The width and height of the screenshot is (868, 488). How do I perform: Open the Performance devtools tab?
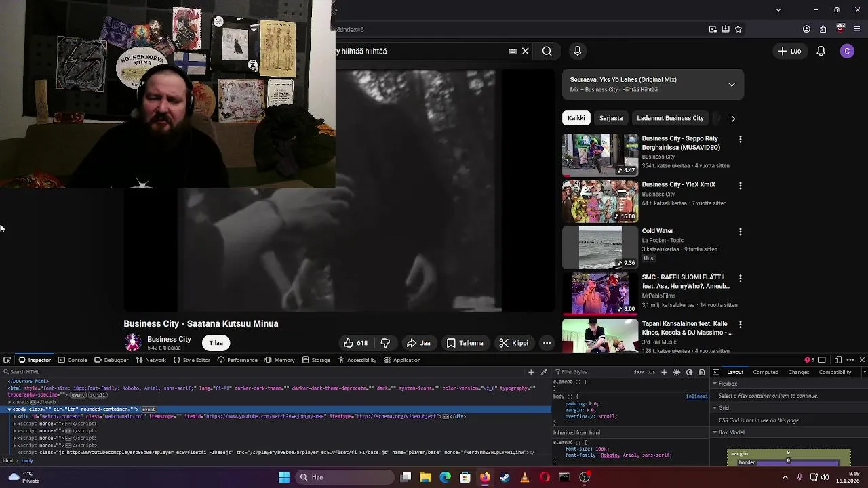pos(237,360)
